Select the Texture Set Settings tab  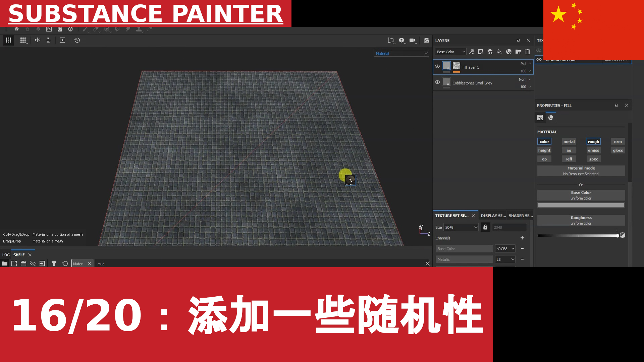point(452,216)
